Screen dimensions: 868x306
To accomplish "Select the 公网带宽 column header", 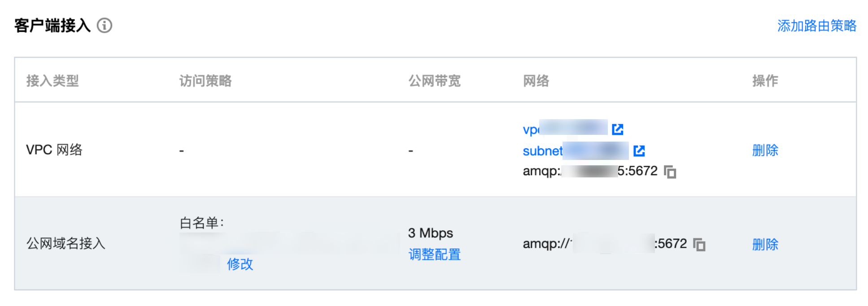I will coord(434,81).
